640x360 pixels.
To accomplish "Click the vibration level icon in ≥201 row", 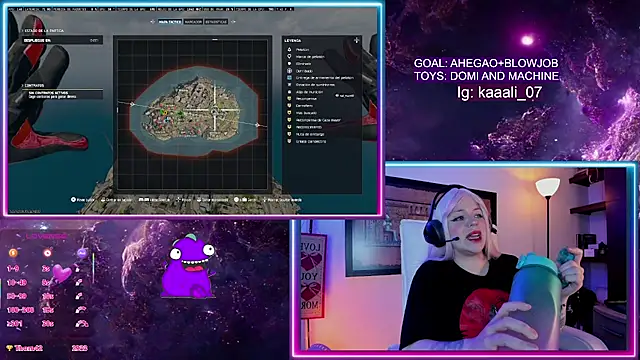I will pos(82,324).
